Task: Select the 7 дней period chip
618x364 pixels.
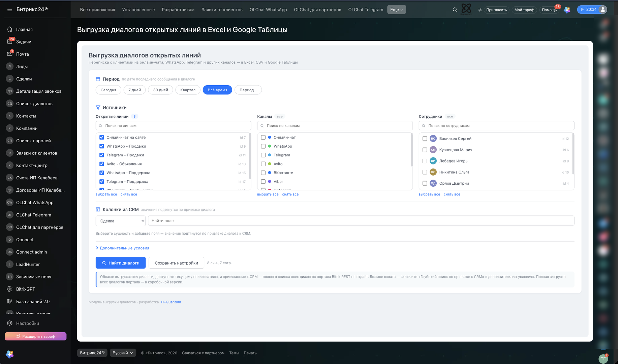Action: tap(134, 90)
